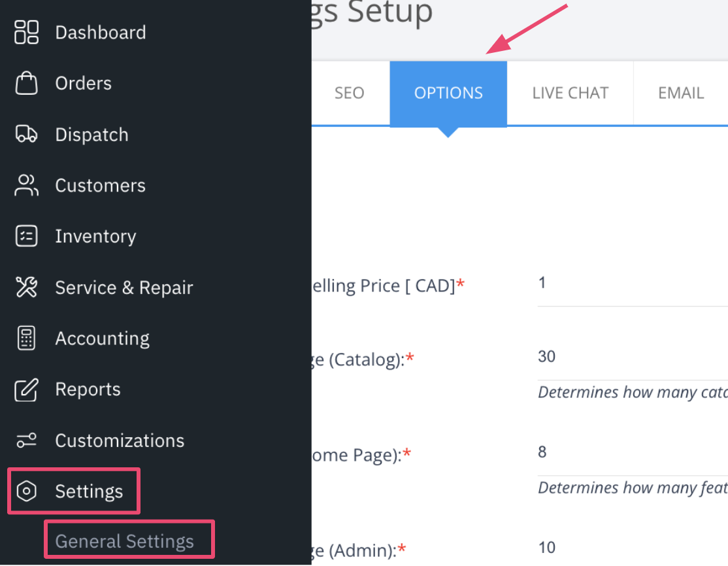This screenshot has height=566, width=728.
Task: Select the OPTIONS tab
Action: (448, 93)
